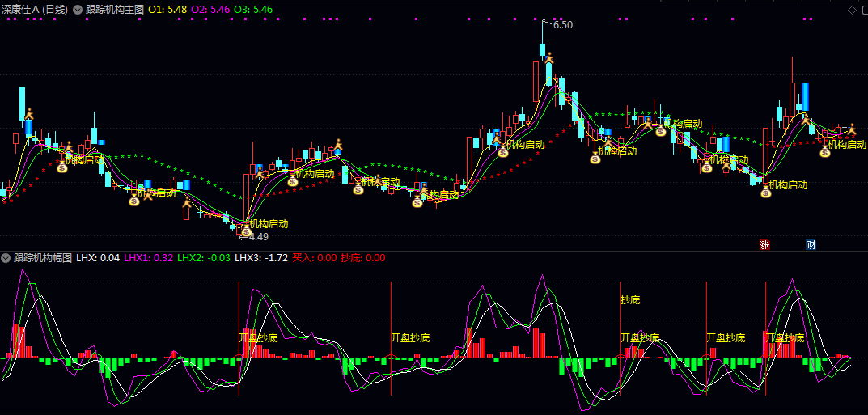Click the first 开盘抄底 signal in sub-chart
The width and height of the screenshot is (868, 415).
(x=258, y=337)
